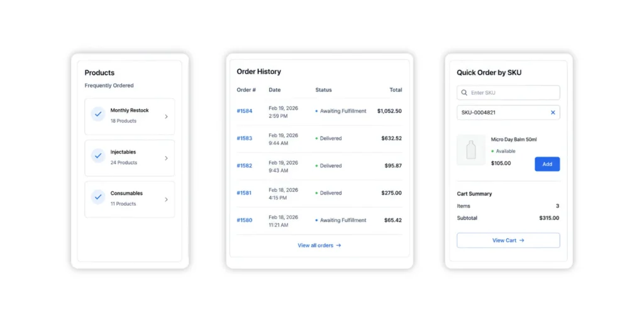Select the Monthly Restock label
This screenshot has width=644, height=322.
coord(130,111)
